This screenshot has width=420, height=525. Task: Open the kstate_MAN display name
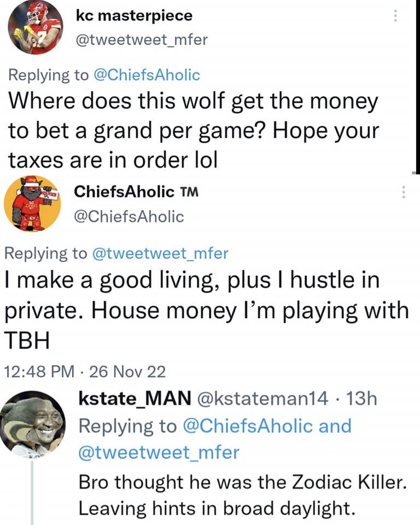pos(135,399)
